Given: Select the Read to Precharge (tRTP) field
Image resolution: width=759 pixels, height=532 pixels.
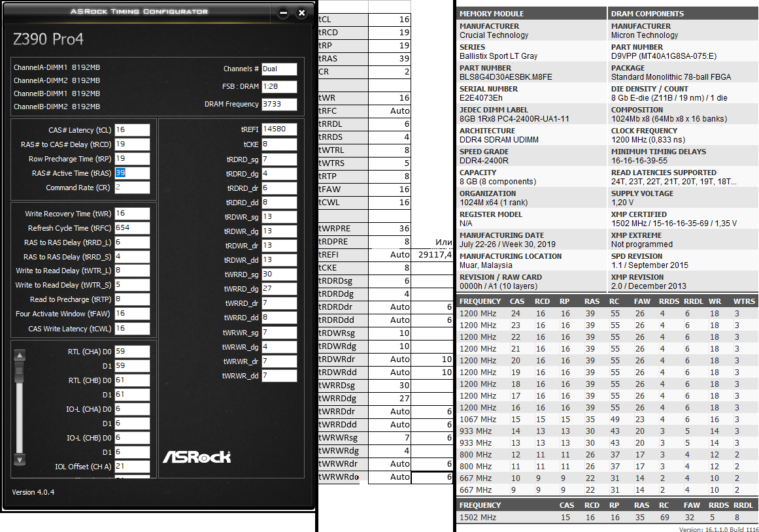Looking at the screenshot, I should click(132, 299).
